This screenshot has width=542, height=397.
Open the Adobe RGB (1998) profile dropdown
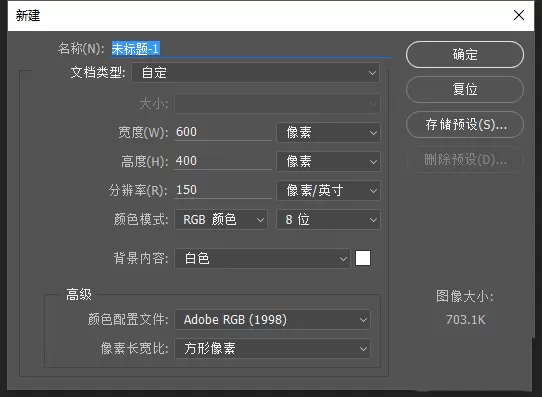tap(272, 320)
